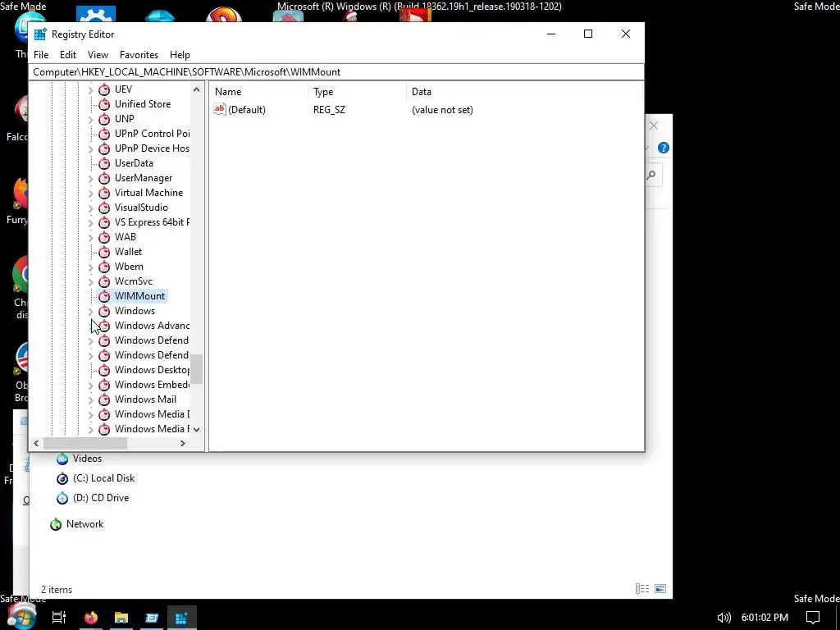Expand the UEV key
The image size is (840, 630).
pos(90,90)
